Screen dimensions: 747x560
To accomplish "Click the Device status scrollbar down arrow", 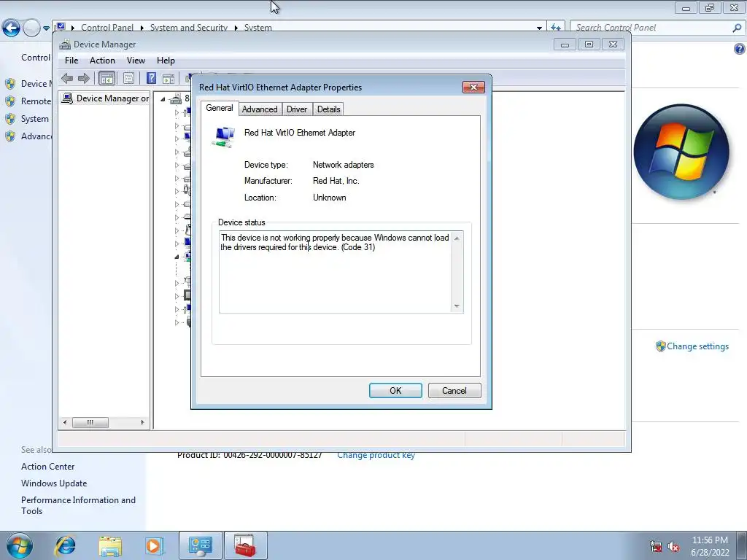I will pyautogui.click(x=457, y=306).
